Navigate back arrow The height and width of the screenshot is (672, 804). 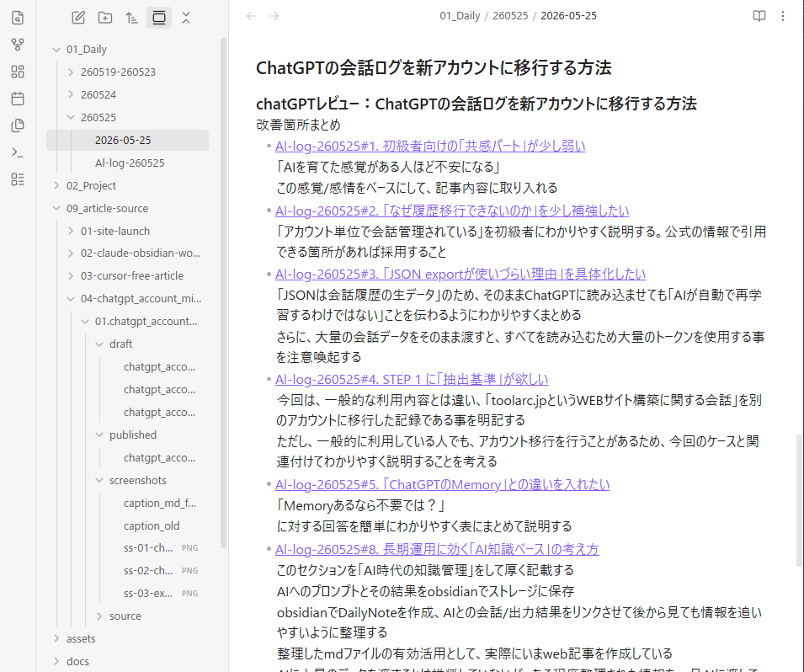251,16
